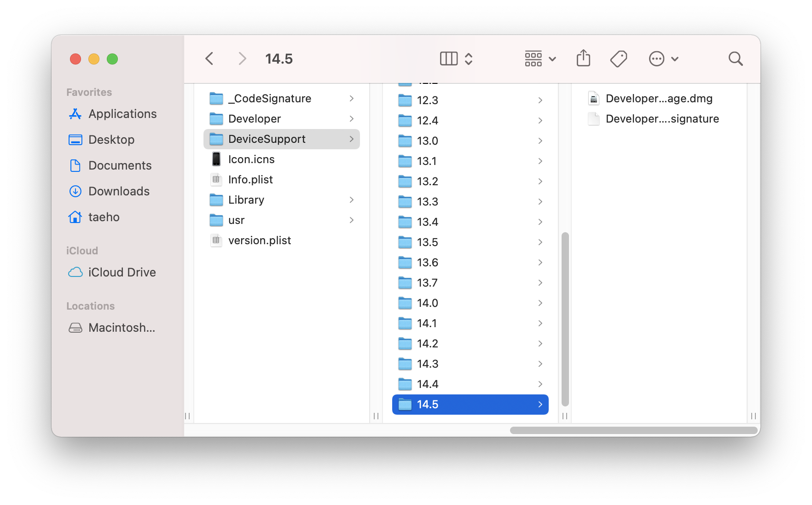The image size is (812, 505).
Task: Expand the 12.3 folder chevron
Action: coord(540,100)
